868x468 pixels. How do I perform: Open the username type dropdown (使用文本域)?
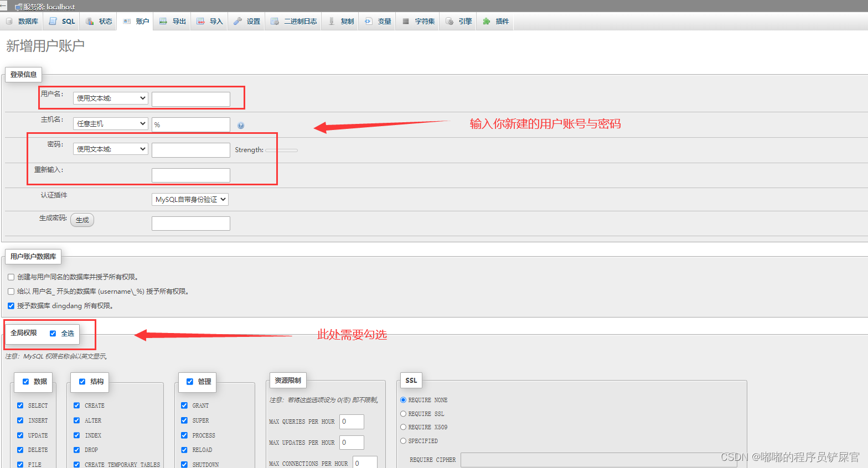coord(111,98)
